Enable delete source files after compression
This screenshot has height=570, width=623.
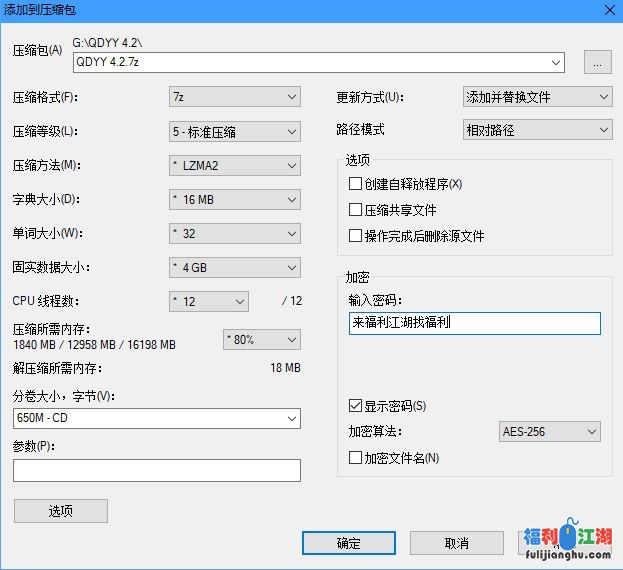pyautogui.click(x=355, y=236)
